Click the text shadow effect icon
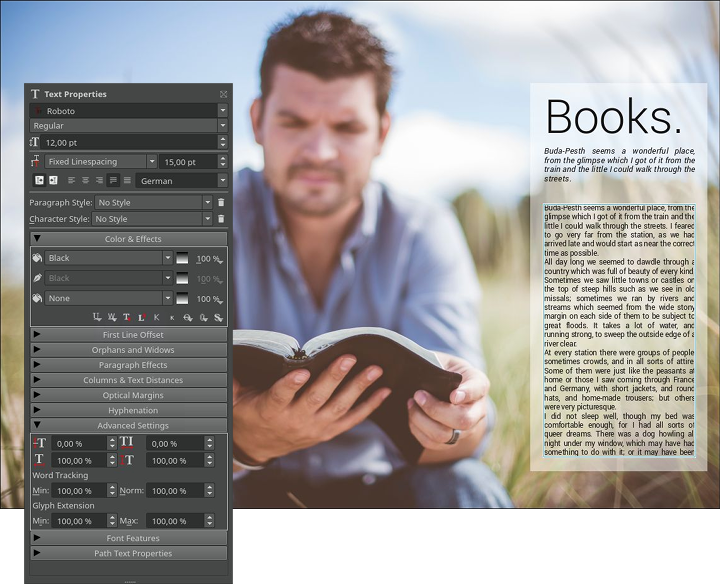The height and width of the screenshot is (584, 720). [218, 317]
